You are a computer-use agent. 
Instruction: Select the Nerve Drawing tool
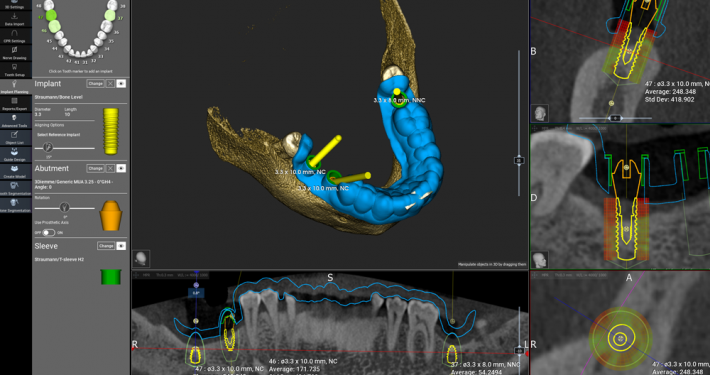pos(14,53)
